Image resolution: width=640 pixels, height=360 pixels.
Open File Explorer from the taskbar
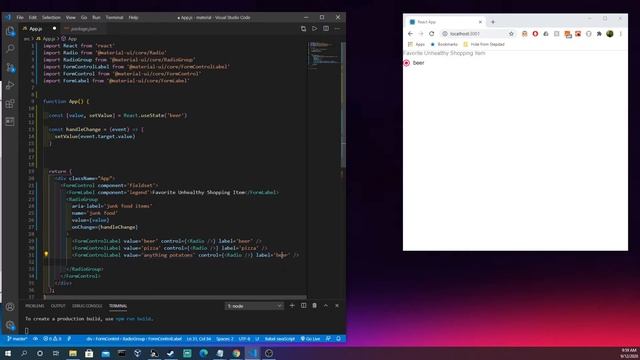[73, 353]
